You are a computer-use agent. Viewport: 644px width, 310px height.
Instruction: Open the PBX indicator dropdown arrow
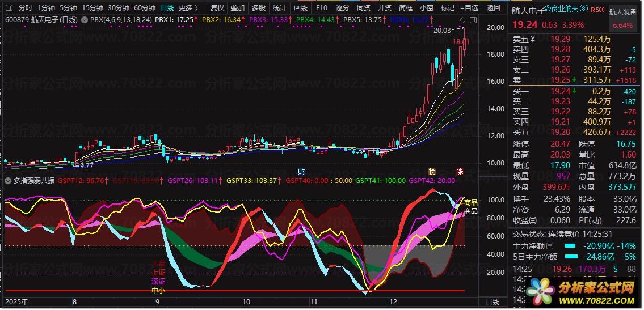point(84,19)
